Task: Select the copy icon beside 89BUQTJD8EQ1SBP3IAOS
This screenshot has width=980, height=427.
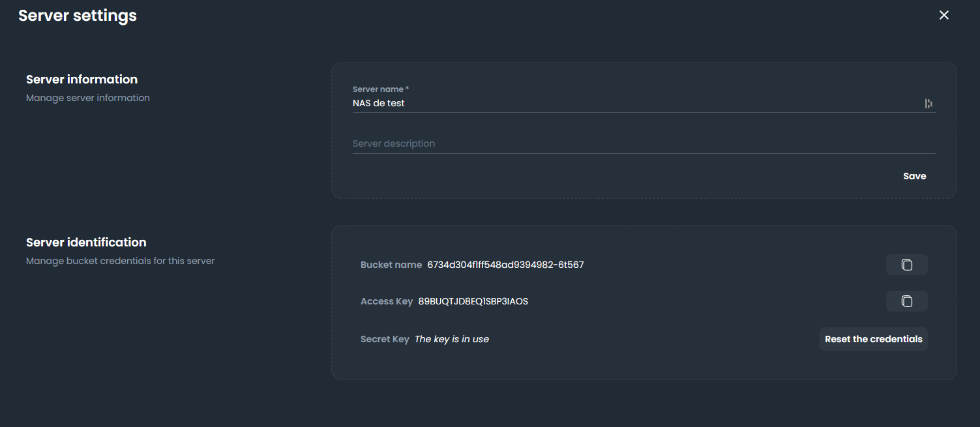Action: point(906,301)
